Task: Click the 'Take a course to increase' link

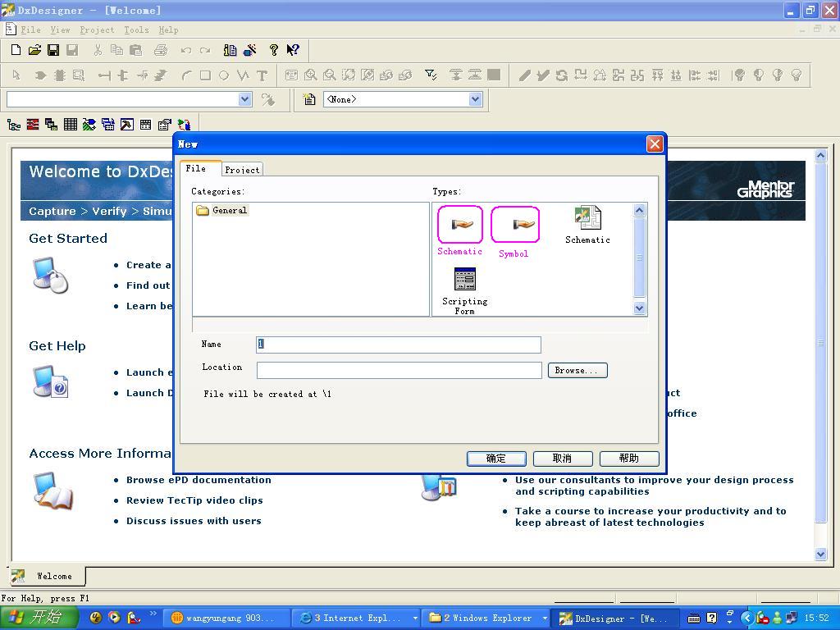Action: pyautogui.click(x=651, y=517)
